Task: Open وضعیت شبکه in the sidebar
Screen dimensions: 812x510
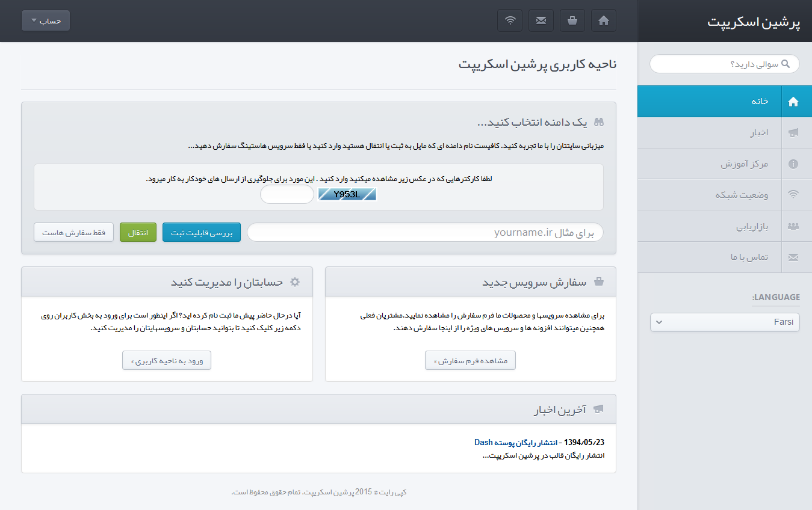Action: point(725,195)
